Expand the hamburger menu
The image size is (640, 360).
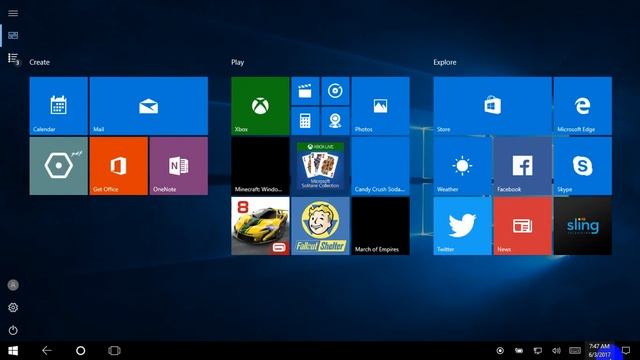click(x=13, y=13)
